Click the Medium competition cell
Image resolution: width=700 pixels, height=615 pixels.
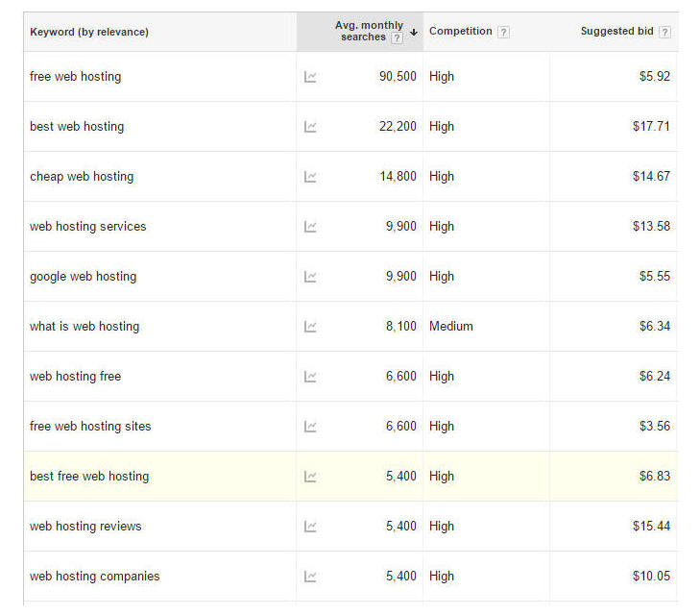[451, 327]
